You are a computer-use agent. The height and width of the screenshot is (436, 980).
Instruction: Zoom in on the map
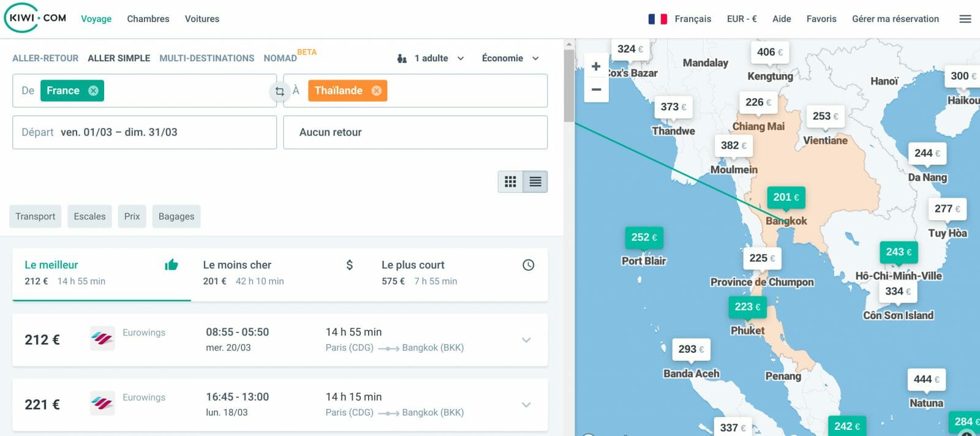pyautogui.click(x=595, y=66)
